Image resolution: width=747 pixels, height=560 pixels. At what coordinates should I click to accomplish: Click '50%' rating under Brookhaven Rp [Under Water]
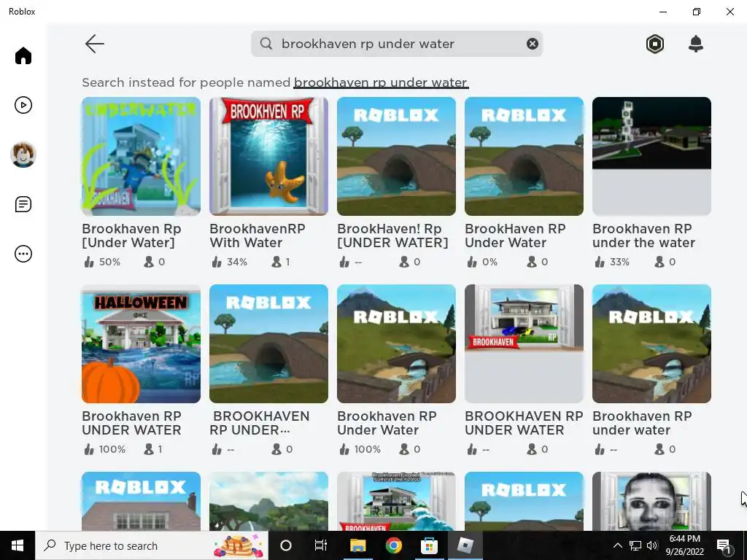point(109,262)
